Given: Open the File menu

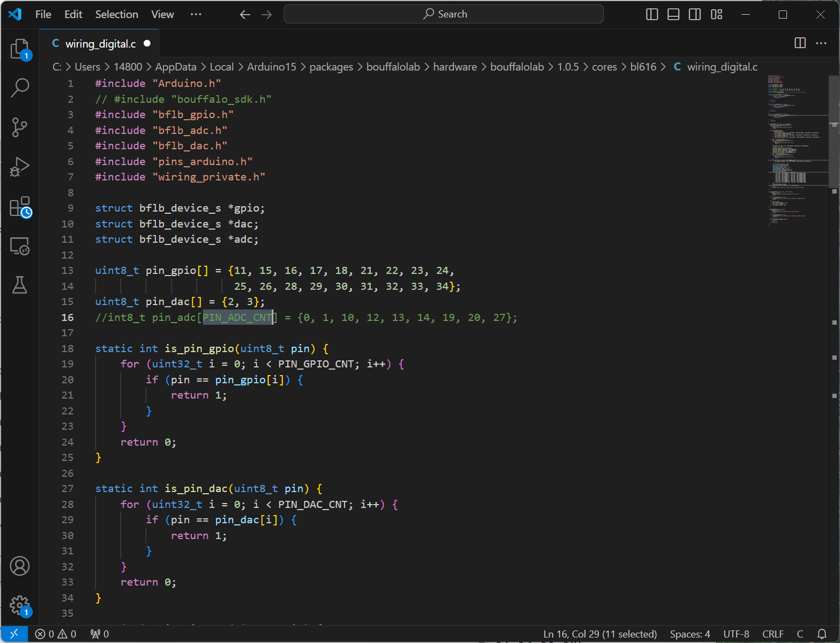Looking at the screenshot, I should (x=43, y=14).
